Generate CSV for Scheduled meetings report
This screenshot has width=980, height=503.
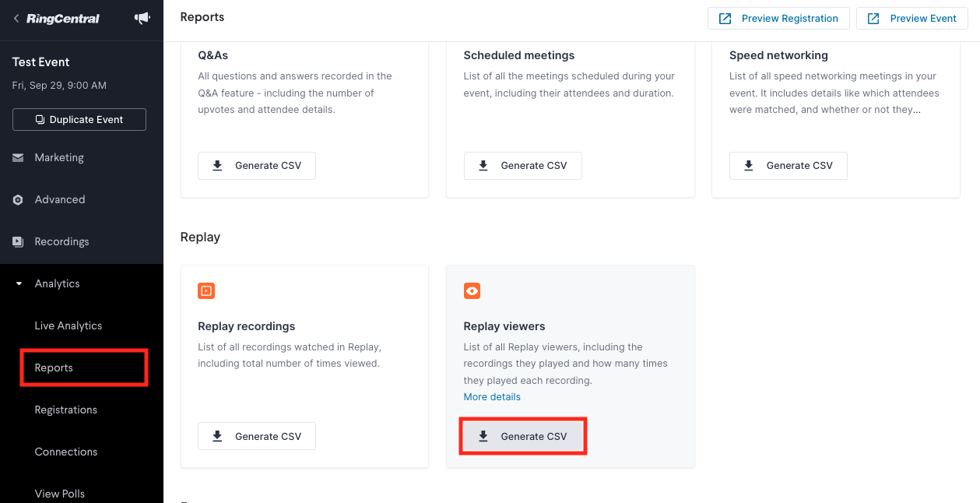522,166
